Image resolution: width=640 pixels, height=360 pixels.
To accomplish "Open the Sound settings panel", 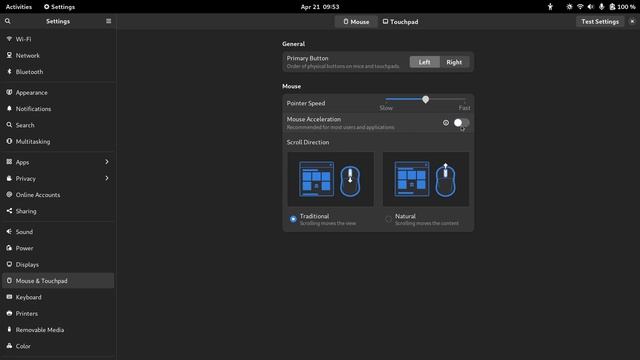I will pos(58,231).
